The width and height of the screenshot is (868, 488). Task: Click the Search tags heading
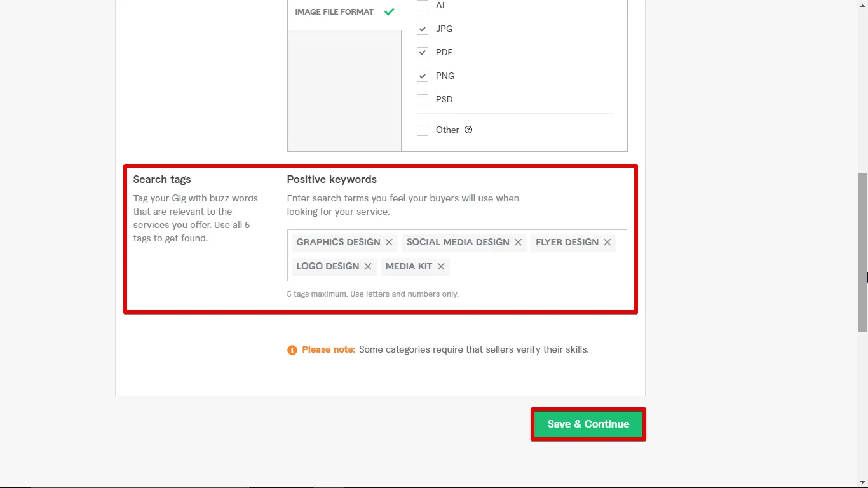[x=162, y=179]
